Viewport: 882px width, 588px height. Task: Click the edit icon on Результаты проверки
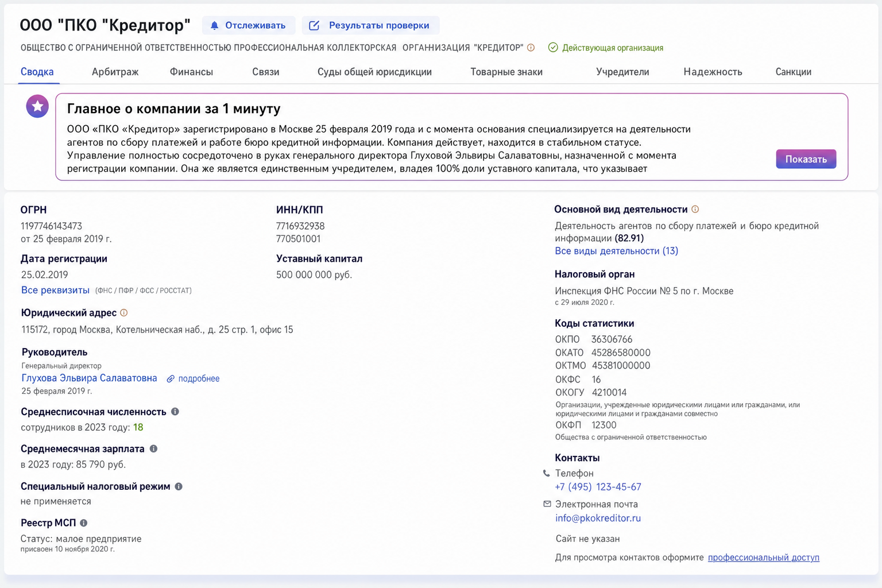click(x=314, y=25)
